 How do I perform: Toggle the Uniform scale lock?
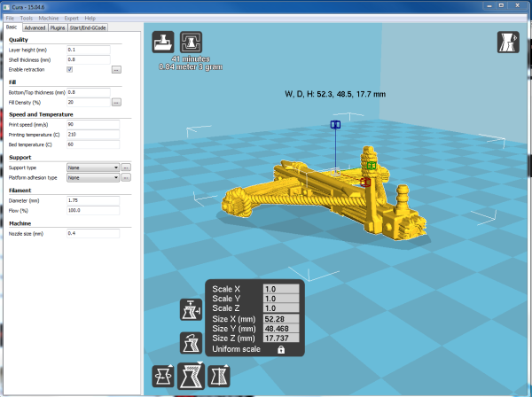[x=280, y=350]
